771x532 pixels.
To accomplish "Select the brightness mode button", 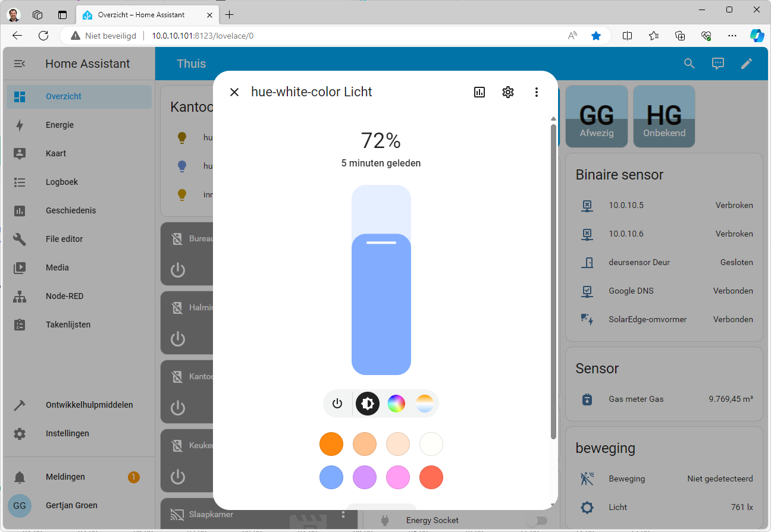I will 368,404.
